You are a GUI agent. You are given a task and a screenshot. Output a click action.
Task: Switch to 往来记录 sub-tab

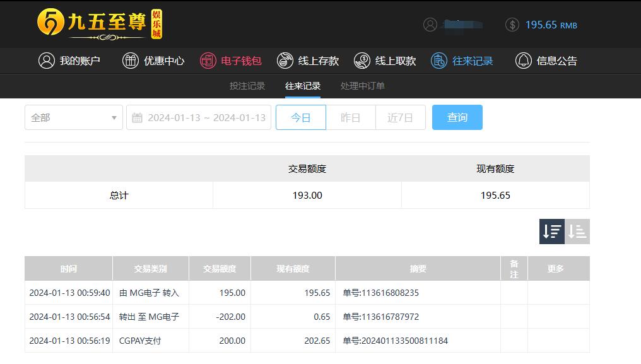click(x=302, y=86)
